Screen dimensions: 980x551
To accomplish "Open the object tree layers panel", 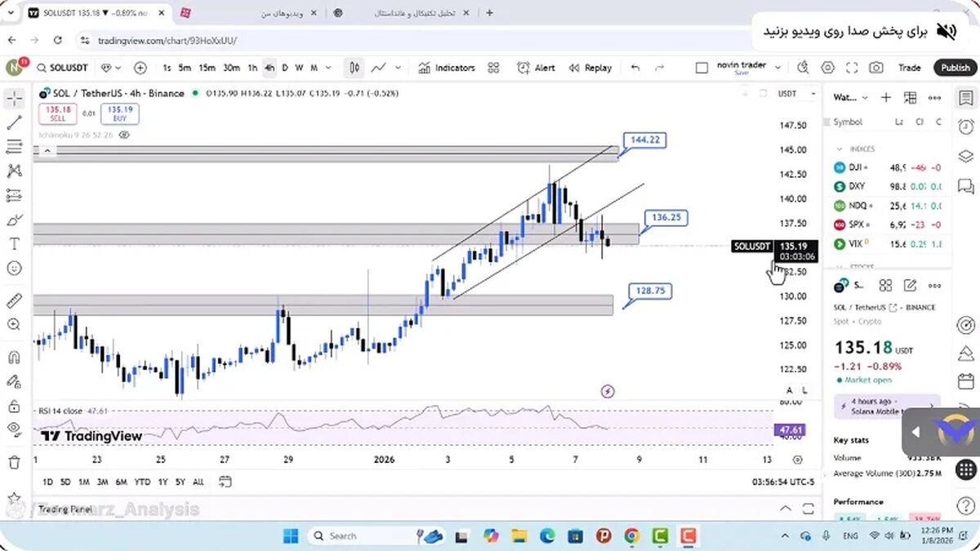I will [965, 156].
